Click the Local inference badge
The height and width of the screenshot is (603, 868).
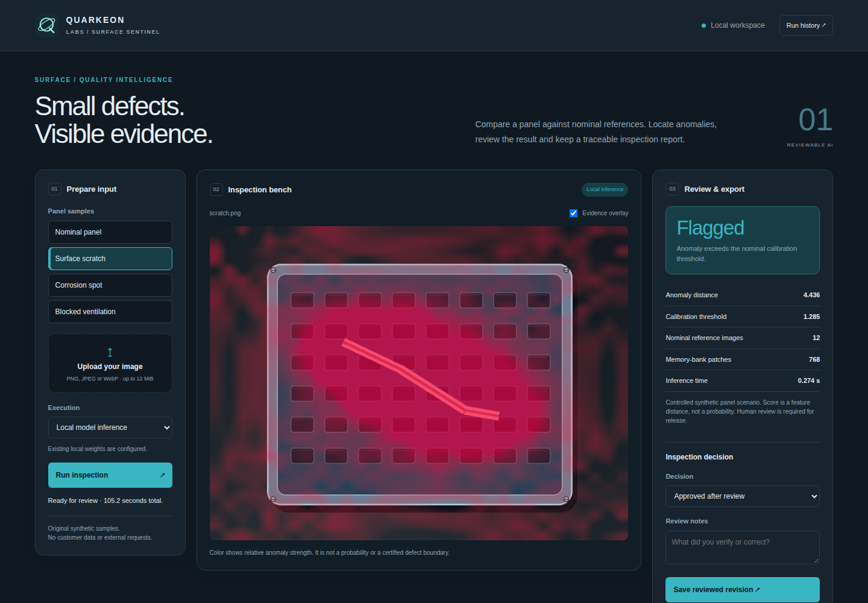(605, 189)
